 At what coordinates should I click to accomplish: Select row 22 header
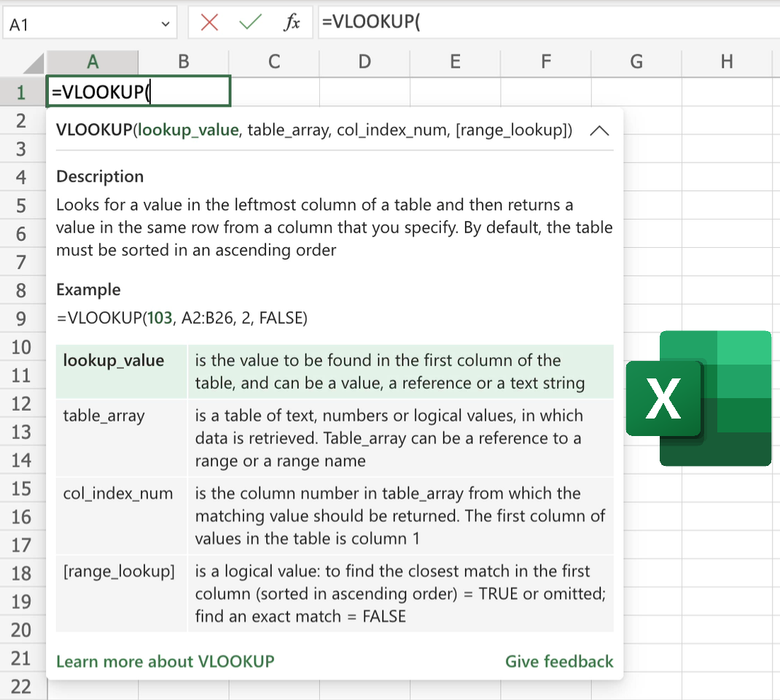(x=22, y=686)
